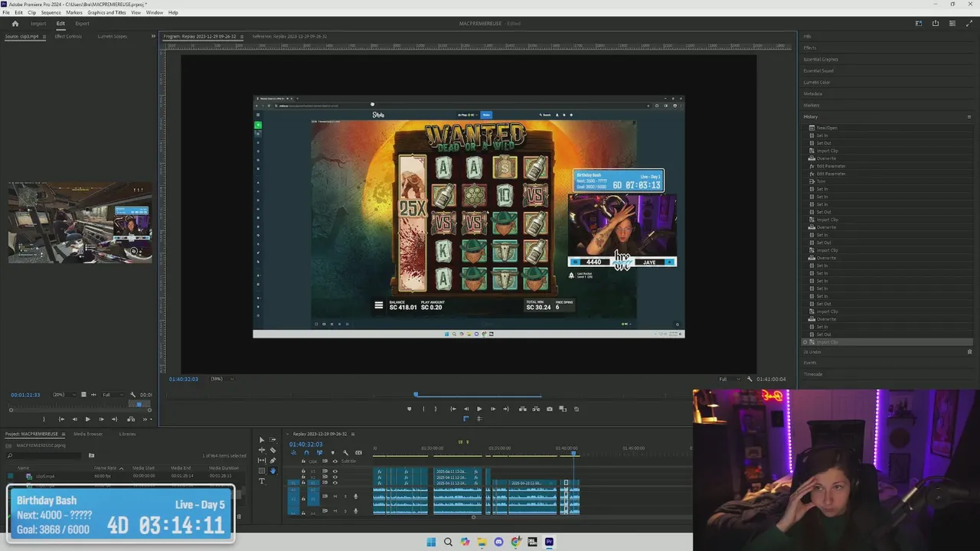Open timeline display settings wrench

(x=345, y=452)
